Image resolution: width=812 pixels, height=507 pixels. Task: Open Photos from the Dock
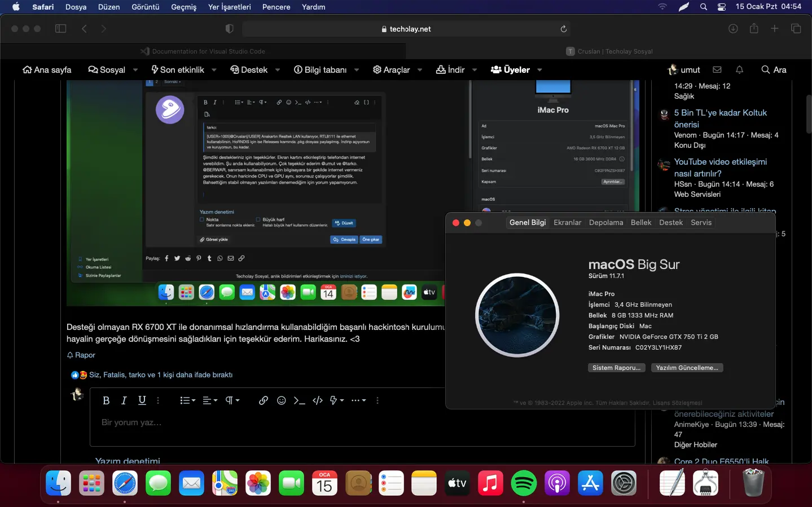coord(258,483)
